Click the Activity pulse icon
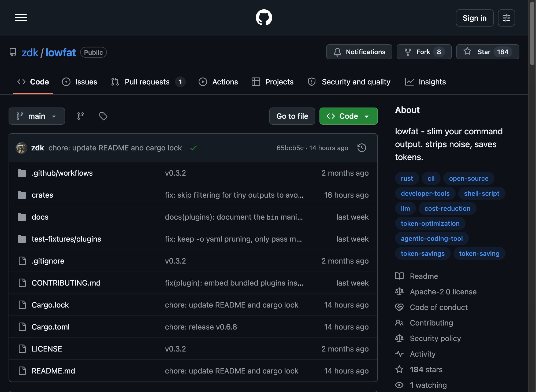This screenshot has height=392, width=536. coord(399,354)
